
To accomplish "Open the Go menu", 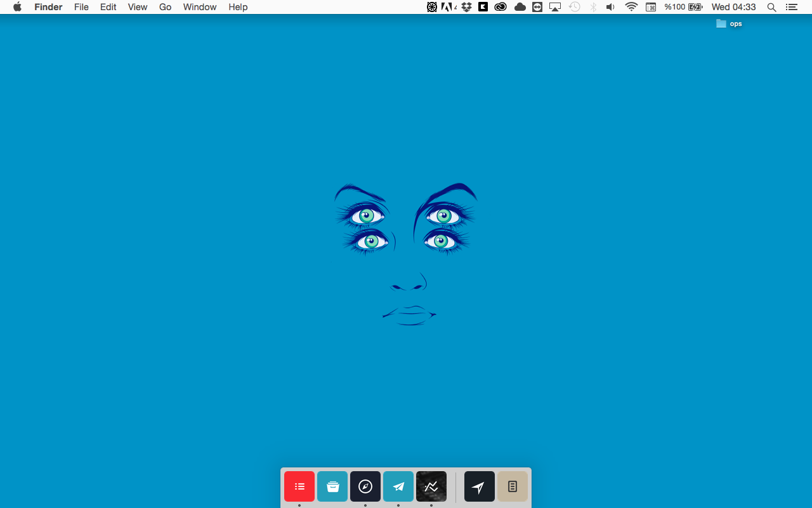I will [x=166, y=7].
